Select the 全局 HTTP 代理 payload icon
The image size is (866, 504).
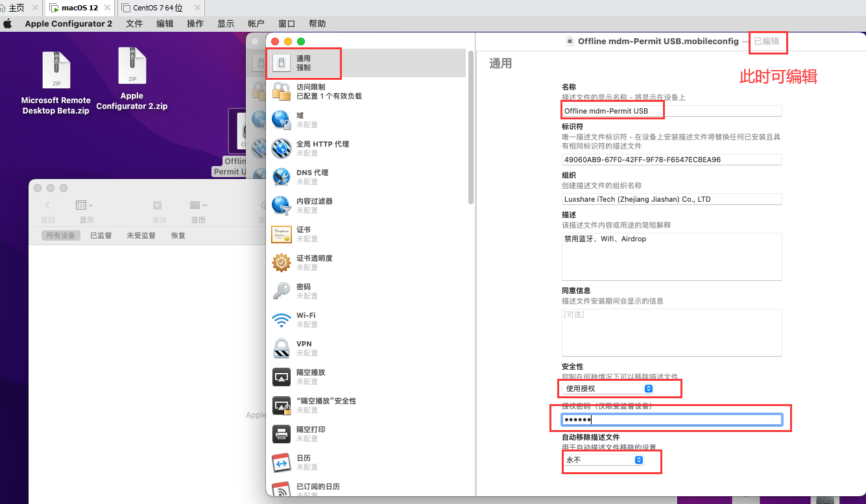pyautogui.click(x=282, y=149)
